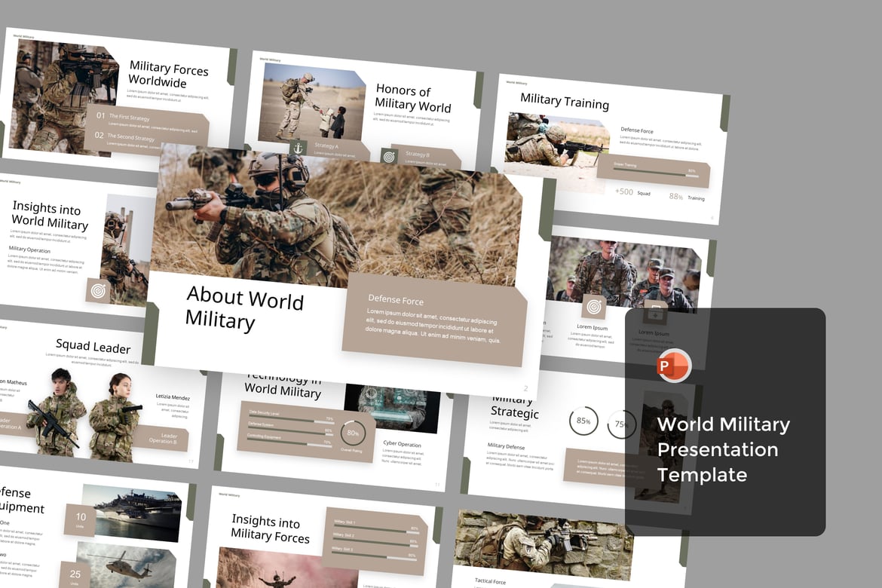
Task: Click the 85% circular indicator
Action: click(583, 421)
